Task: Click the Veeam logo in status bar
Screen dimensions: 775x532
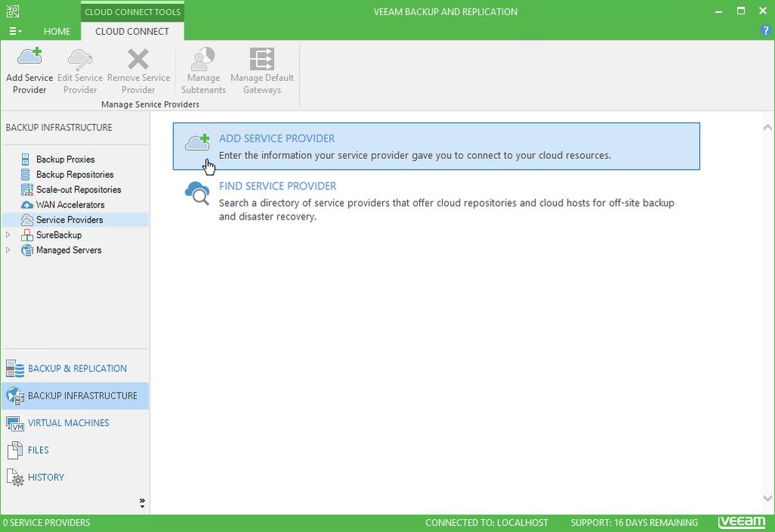Action: (x=742, y=522)
